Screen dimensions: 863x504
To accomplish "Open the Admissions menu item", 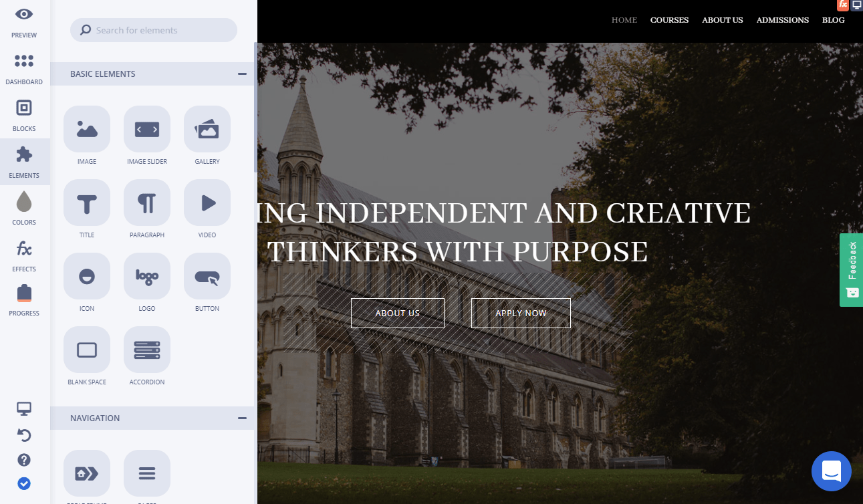I will tap(783, 20).
